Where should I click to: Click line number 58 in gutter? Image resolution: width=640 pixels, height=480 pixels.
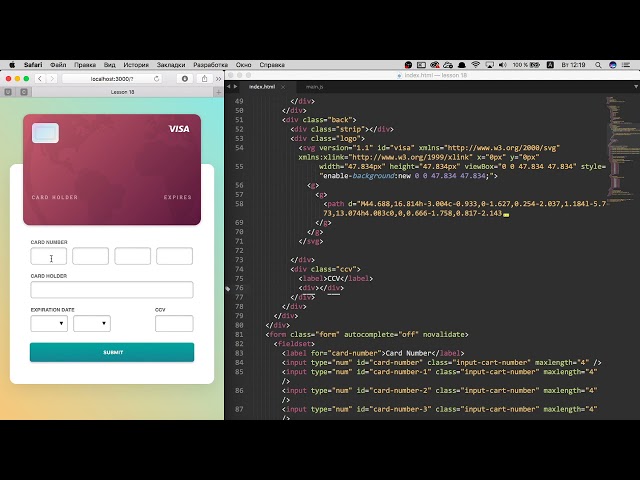click(x=239, y=204)
